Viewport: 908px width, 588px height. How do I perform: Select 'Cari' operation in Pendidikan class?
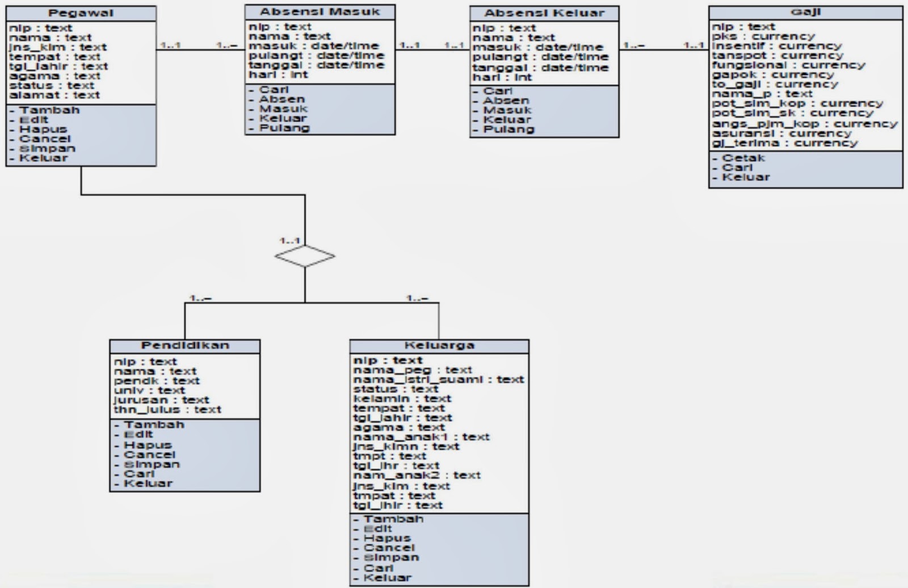[x=134, y=474]
